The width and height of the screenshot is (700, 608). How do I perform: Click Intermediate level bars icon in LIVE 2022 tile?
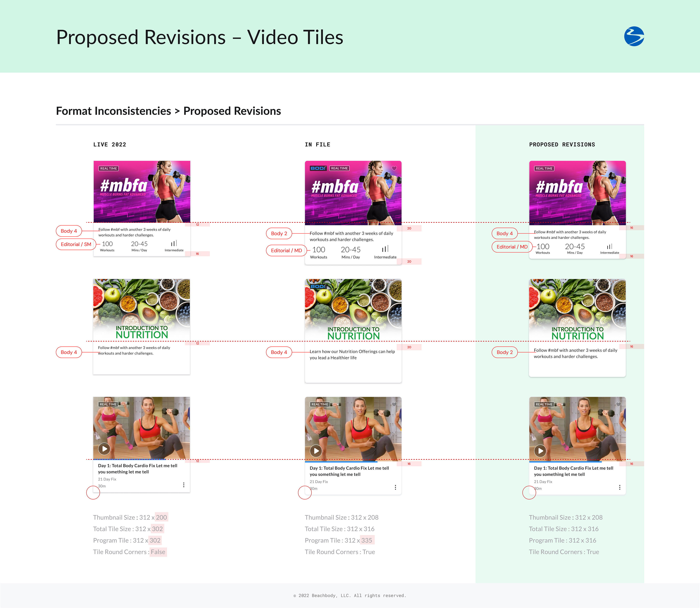(174, 243)
